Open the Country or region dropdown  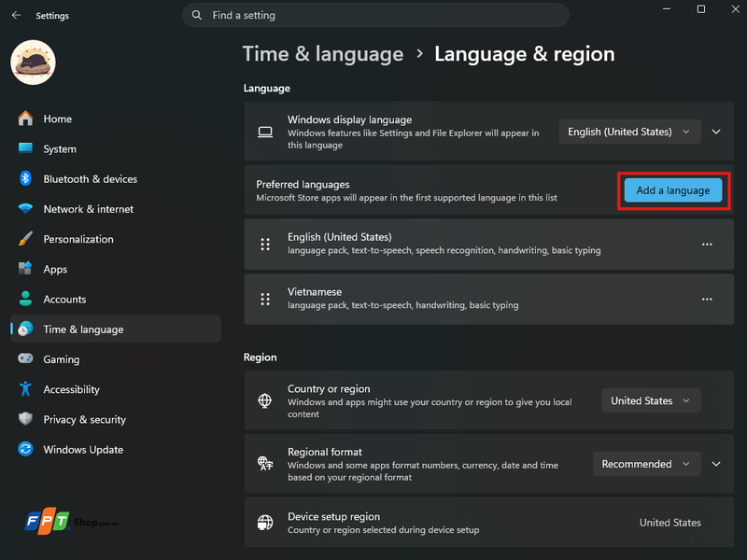coord(651,401)
